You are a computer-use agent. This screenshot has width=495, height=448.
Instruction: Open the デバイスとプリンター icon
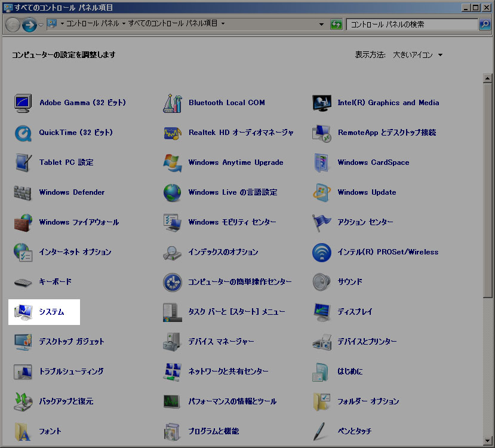(x=322, y=342)
